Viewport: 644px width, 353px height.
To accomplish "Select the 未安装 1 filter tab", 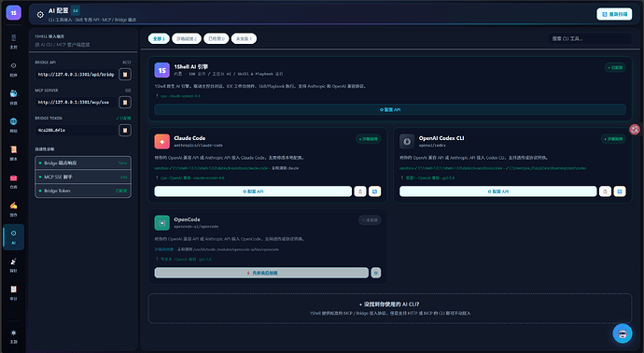I will (244, 38).
